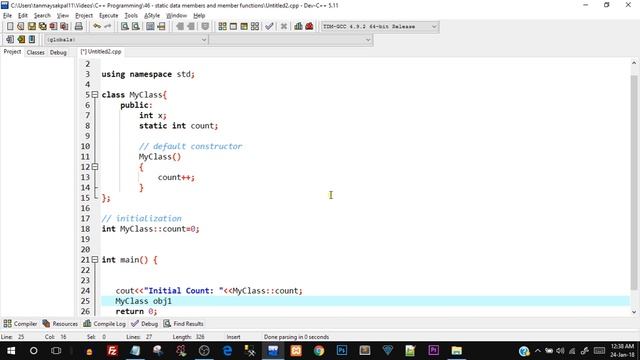Image resolution: width=640 pixels, height=360 pixels.
Task: Stop execution with the X icon
Action: 284,27
